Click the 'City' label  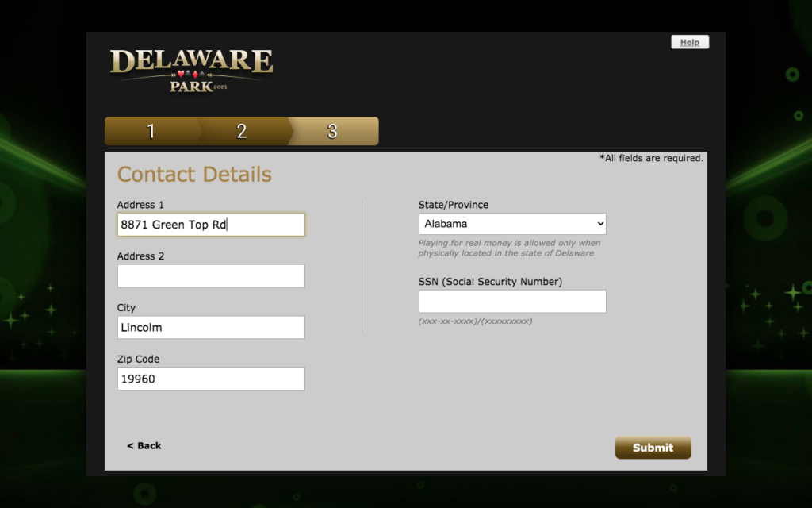[126, 308]
